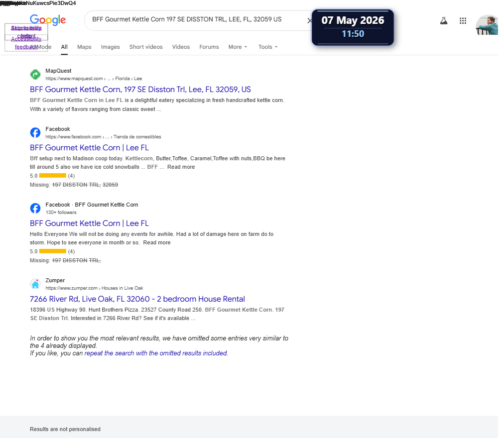Screen dimensions: 504x438
Task: Open the Google apps grid
Action: (463, 21)
